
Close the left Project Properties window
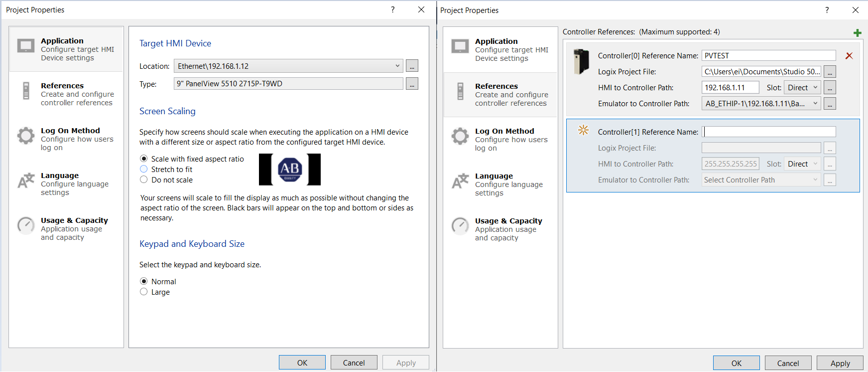click(421, 9)
